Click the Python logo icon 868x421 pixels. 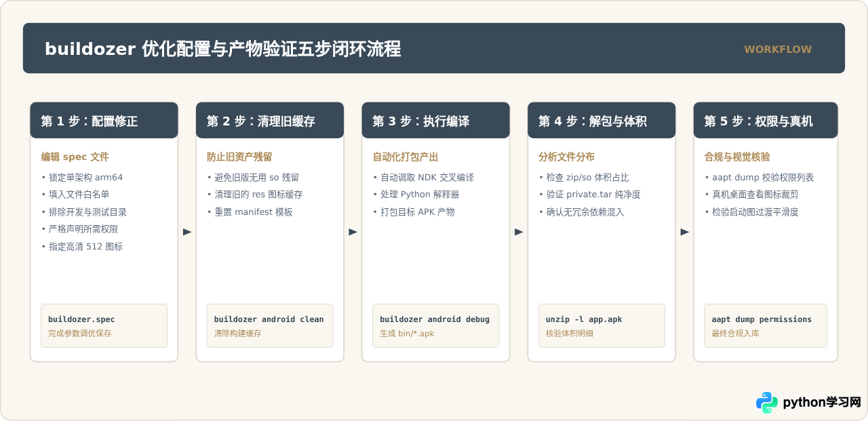tap(767, 402)
